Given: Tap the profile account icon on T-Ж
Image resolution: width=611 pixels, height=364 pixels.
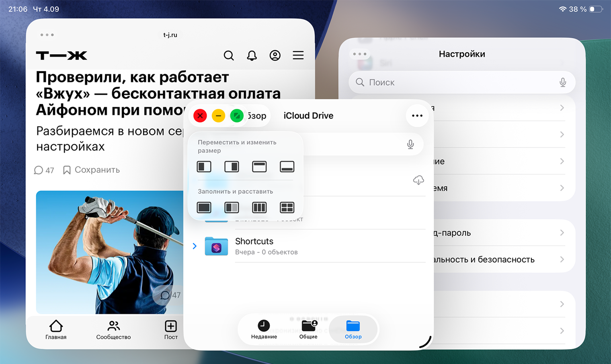Looking at the screenshot, I should tap(275, 55).
